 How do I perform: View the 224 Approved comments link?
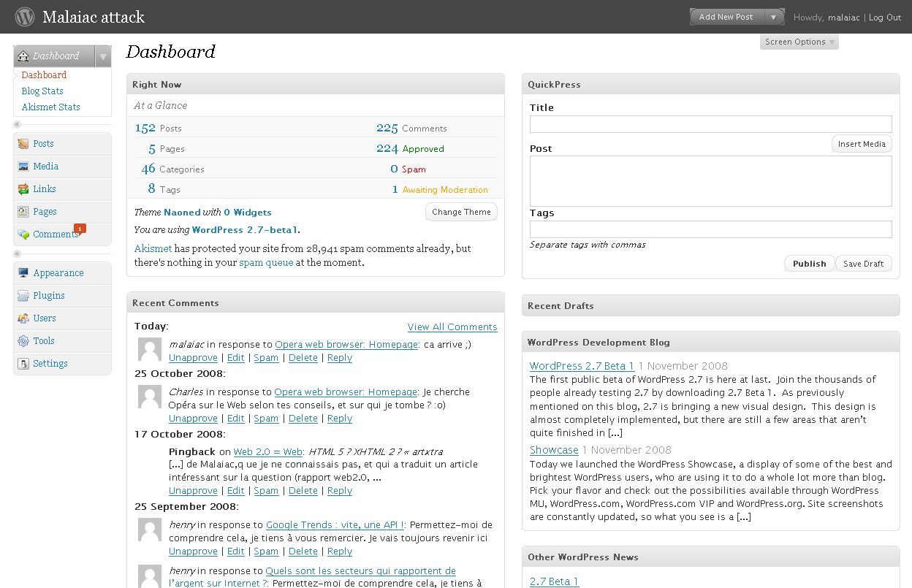[410, 149]
